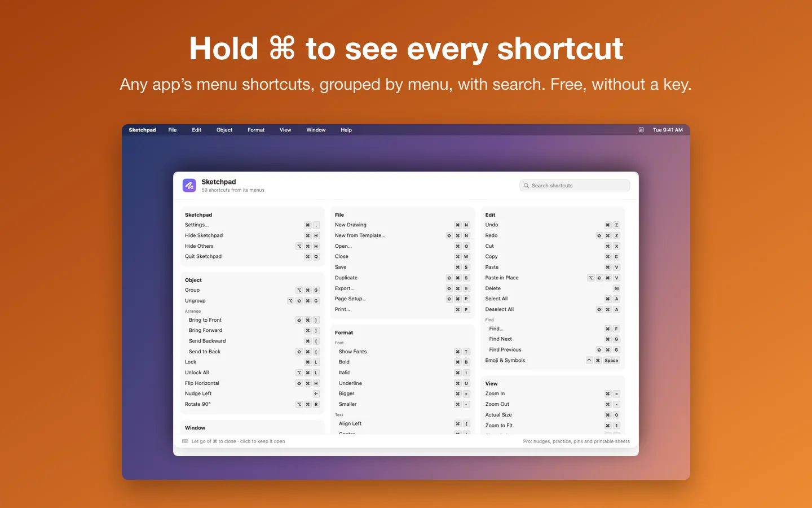Screen dimensions: 812x508
Task: Select the Redo row
Action: click(x=553, y=236)
